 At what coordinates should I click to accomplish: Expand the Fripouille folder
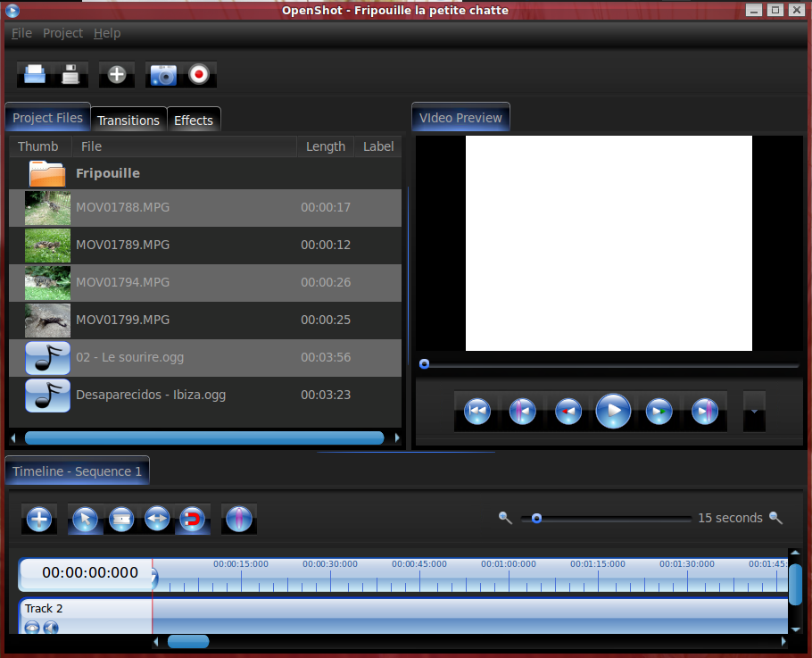coord(47,173)
